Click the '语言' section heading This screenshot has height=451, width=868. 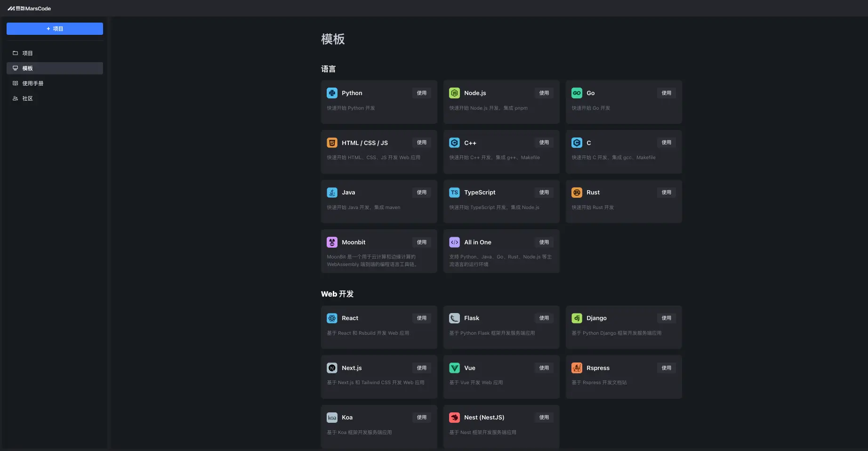pyautogui.click(x=328, y=69)
